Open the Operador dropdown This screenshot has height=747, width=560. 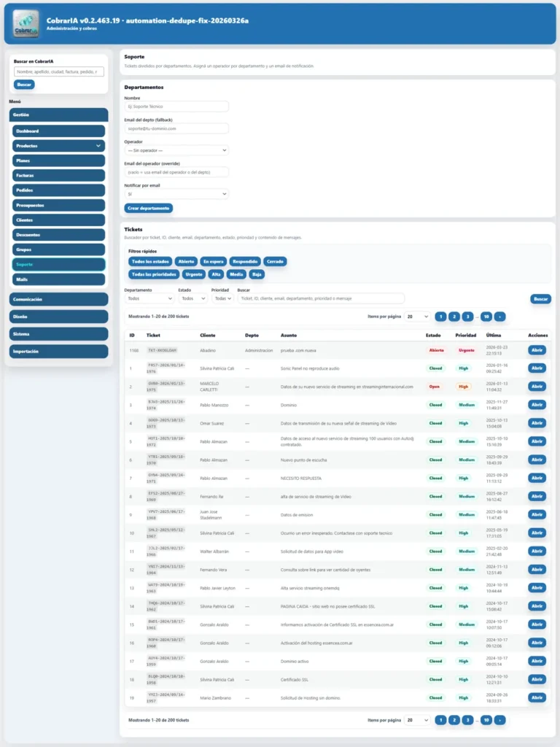(x=176, y=150)
